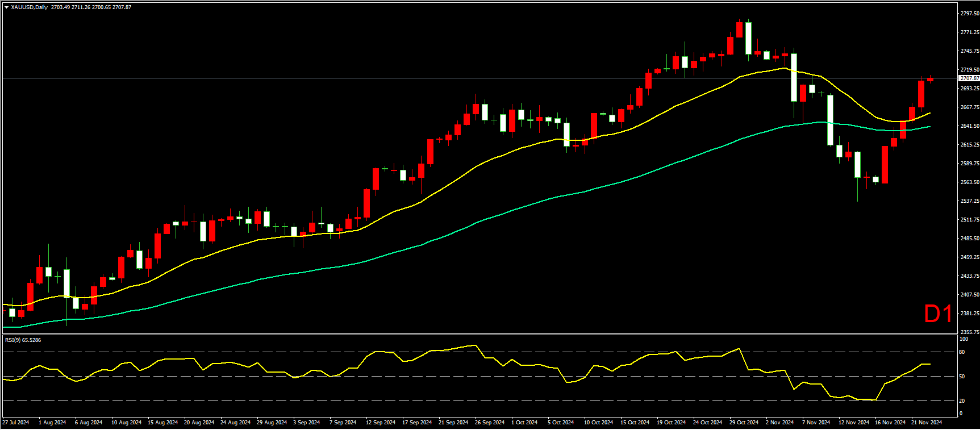The height and width of the screenshot is (430, 980).
Task: Click the 24 Aug 2024 date label
Action: pyautogui.click(x=236, y=422)
